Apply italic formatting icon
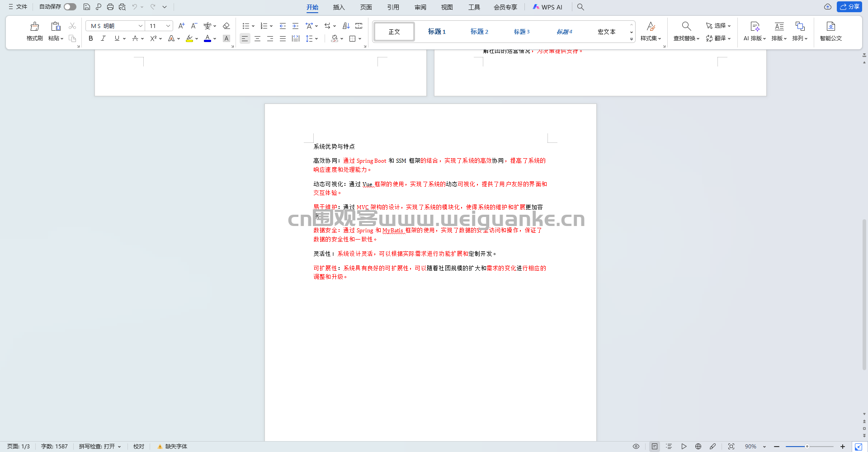This screenshot has width=868, height=452. pos(103,38)
